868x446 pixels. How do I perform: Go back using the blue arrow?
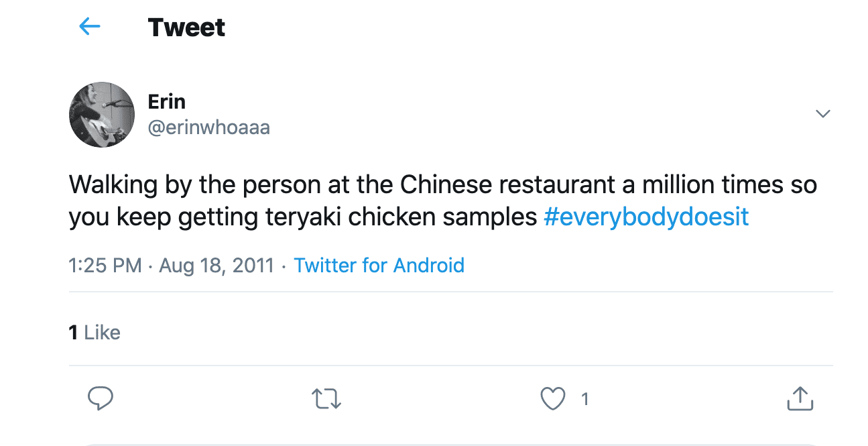tap(89, 27)
